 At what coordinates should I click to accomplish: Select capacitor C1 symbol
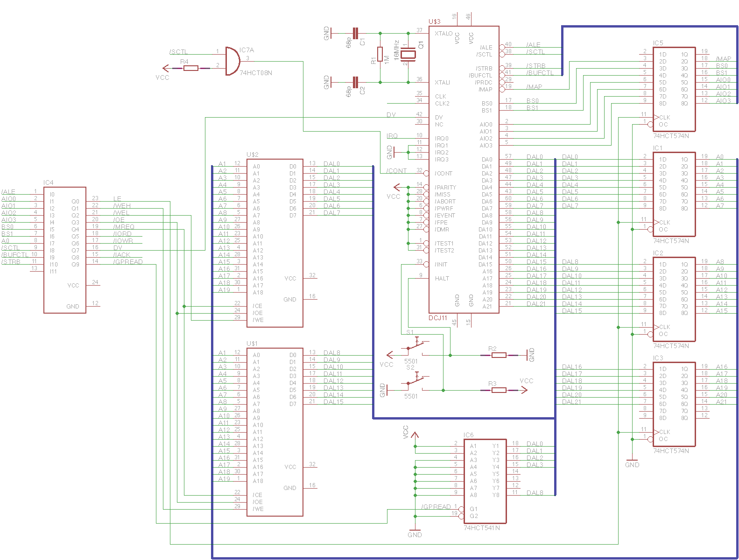coord(356,33)
